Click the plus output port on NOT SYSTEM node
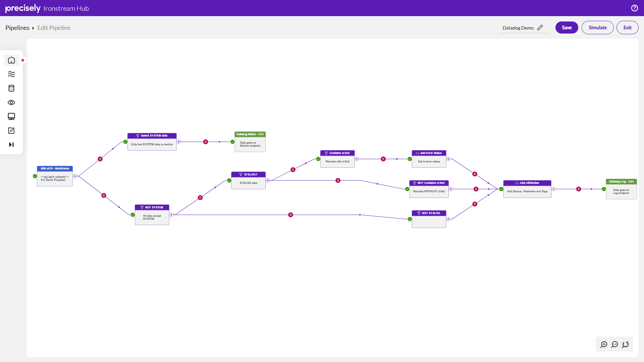This screenshot has height=362, width=644. pyautogui.click(x=171, y=215)
